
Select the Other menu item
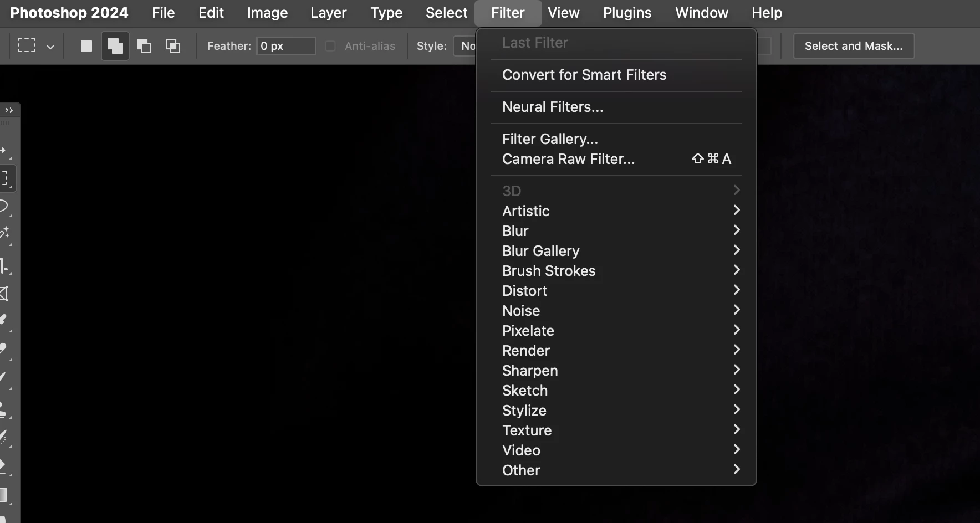(616, 470)
